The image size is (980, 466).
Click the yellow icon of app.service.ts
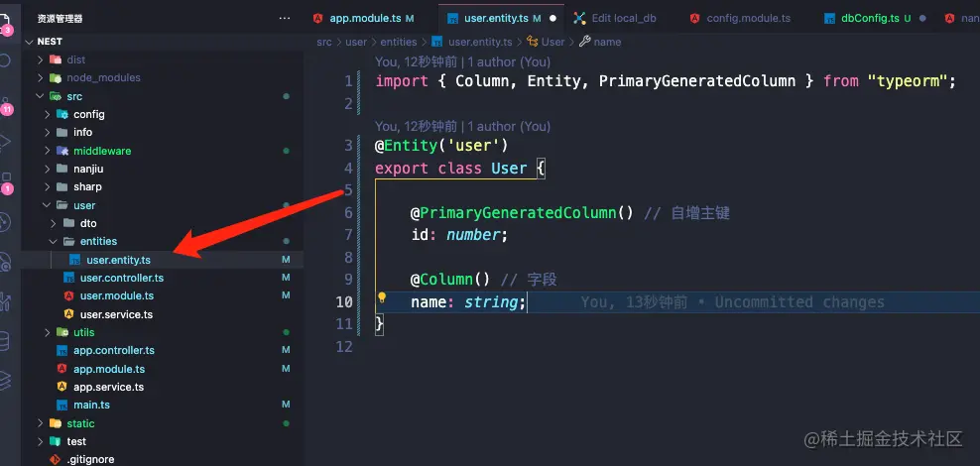(61, 387)
